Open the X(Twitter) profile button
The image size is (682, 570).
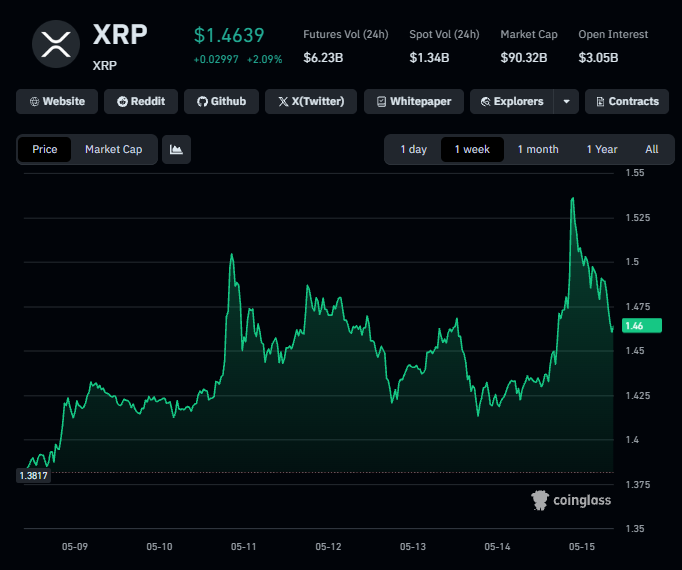click(x=311, y=101)
